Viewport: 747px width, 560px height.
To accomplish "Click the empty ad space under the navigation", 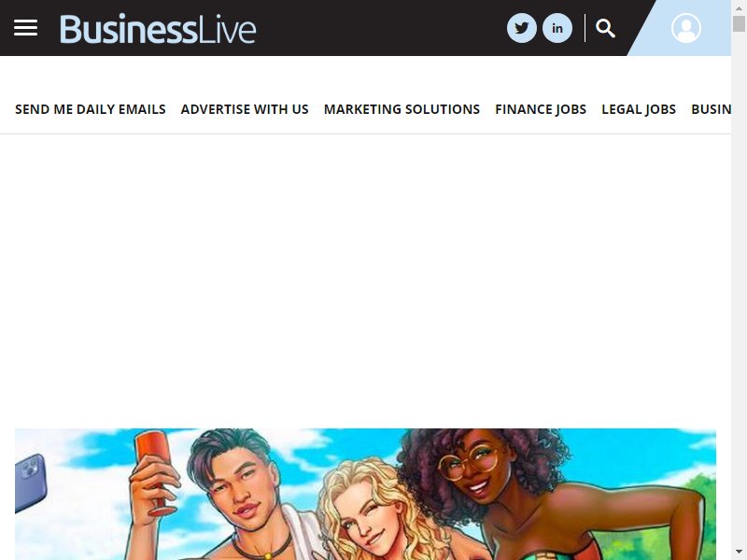I will [365, 281].
